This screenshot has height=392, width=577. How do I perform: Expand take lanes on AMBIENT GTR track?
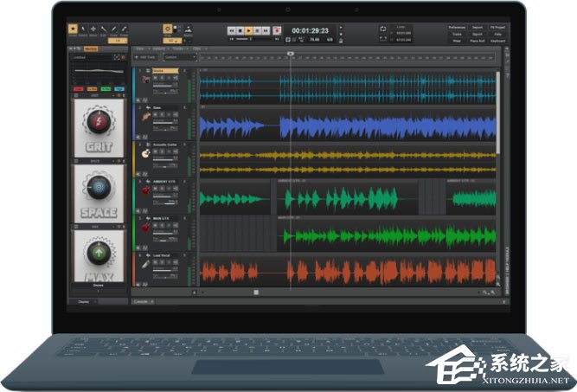[138, 211]
